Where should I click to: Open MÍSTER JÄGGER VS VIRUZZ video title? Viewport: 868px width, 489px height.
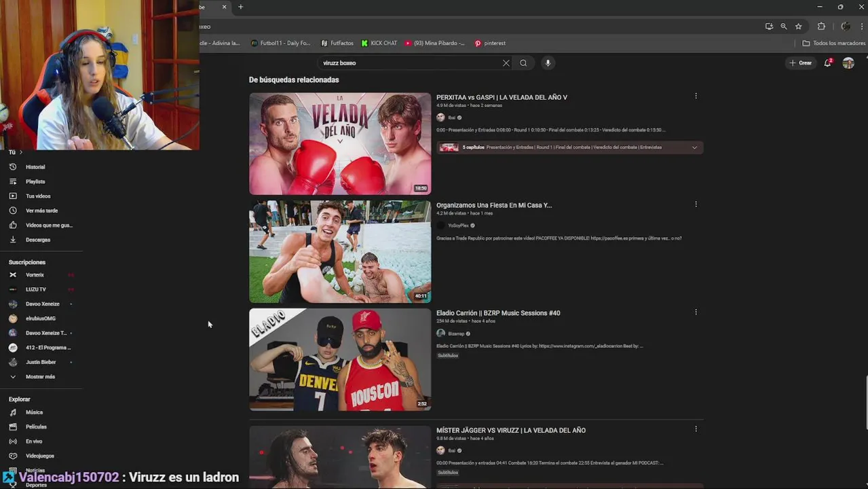point(511,430)
